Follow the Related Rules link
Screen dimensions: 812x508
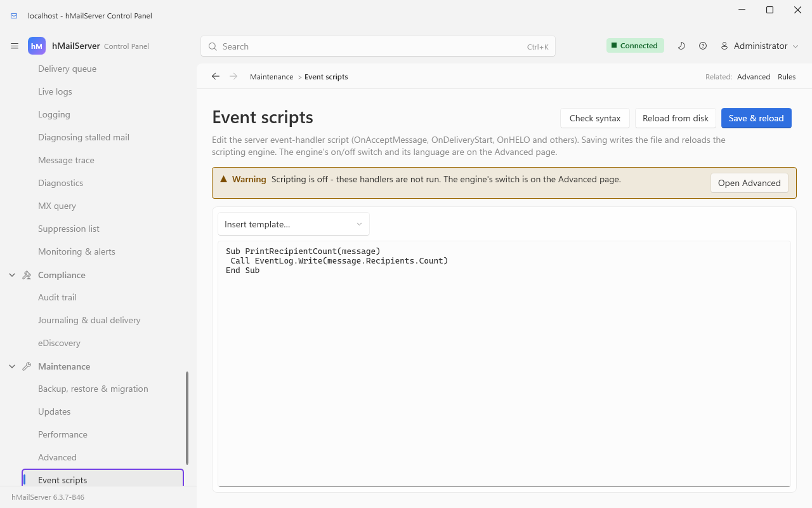[787, 77]
